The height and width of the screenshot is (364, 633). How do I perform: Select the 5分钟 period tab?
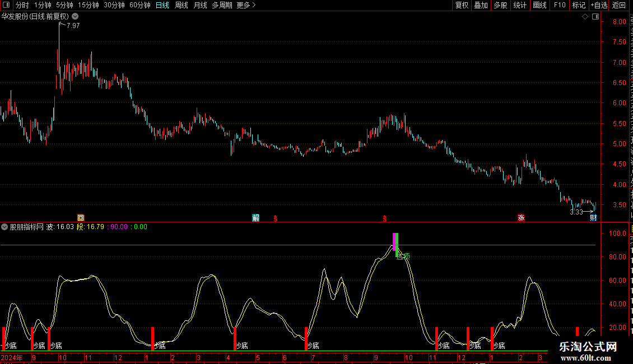pos(64,5)
